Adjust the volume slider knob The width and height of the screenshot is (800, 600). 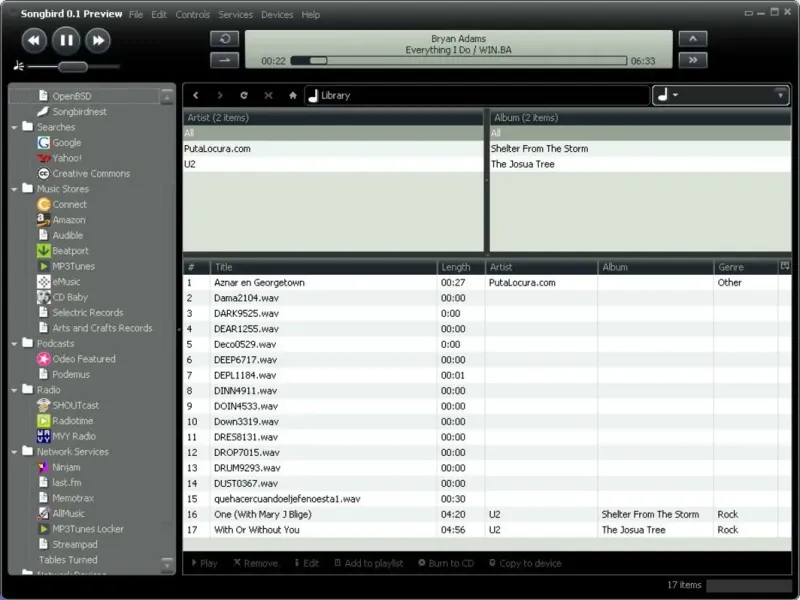click(73, 66)
